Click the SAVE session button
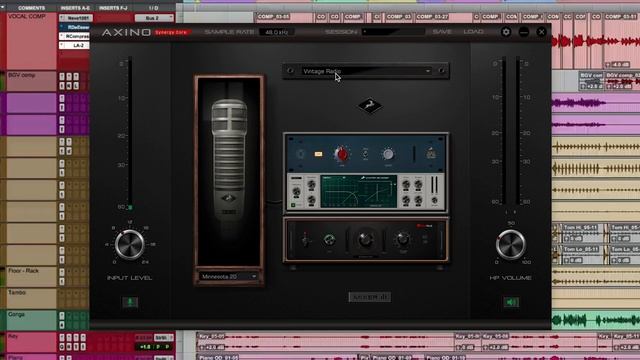 (x=442, y=32)
